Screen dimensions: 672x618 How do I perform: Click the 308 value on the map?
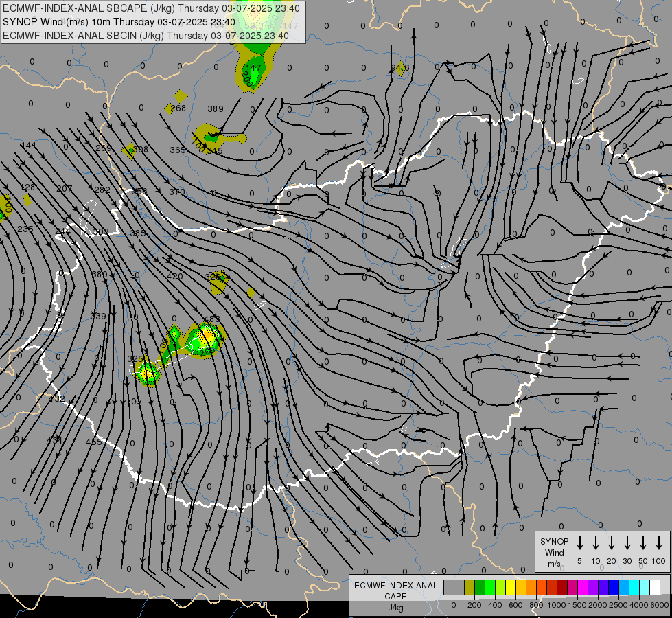tap(140, 150)
